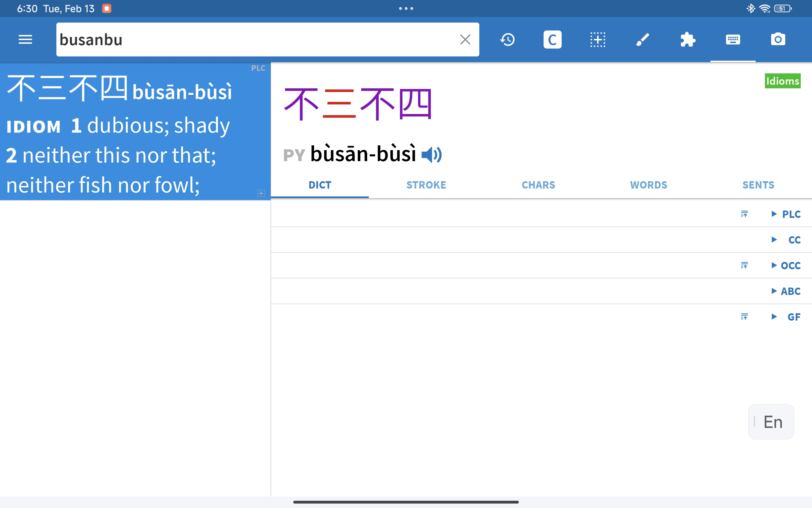Toggle the Chinese/English 'C' mode button
The width and height of the screenshot is (812, 508).
coord(552,40)
